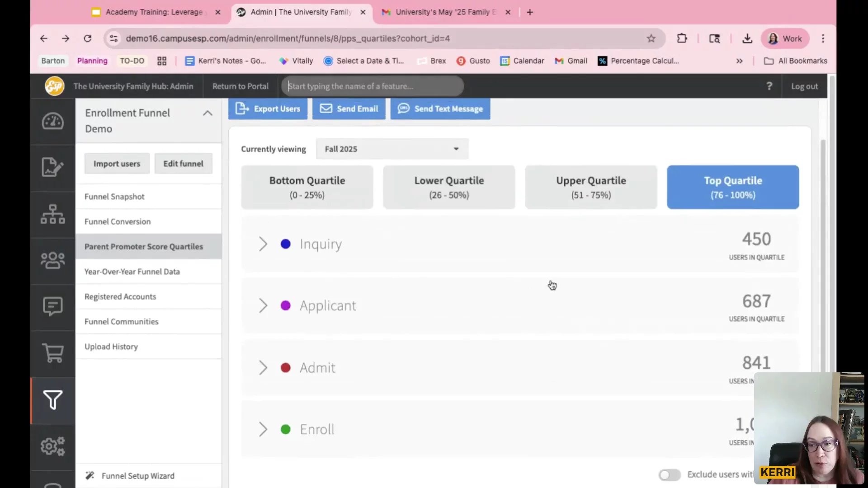The image size is (868, 488).
Task: Toggle the Exclude users switch
Action: 669,474
